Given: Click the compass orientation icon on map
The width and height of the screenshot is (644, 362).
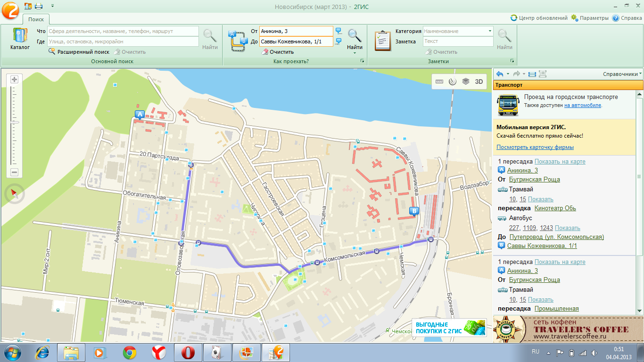Looking at the screenshot, I should pos(14,194).
